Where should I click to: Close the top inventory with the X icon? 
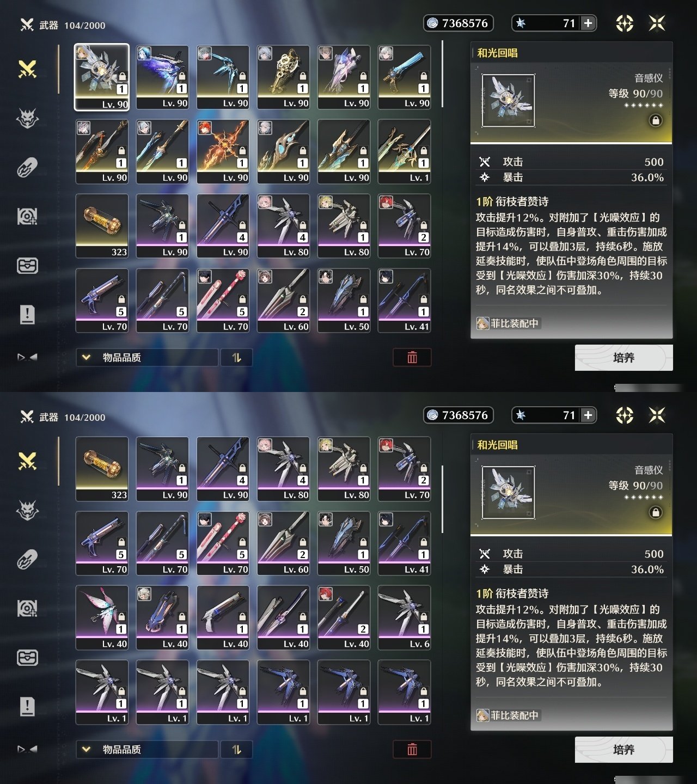657,23
